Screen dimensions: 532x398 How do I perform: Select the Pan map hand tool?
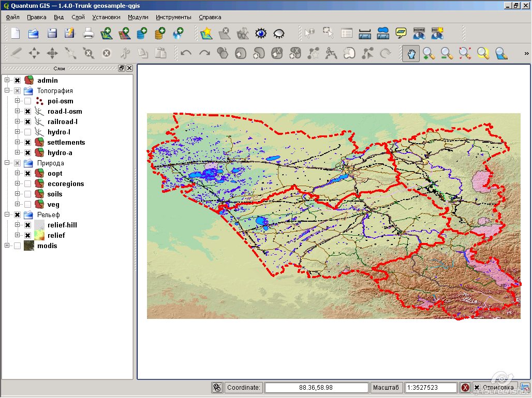click(x=411, y=53)
